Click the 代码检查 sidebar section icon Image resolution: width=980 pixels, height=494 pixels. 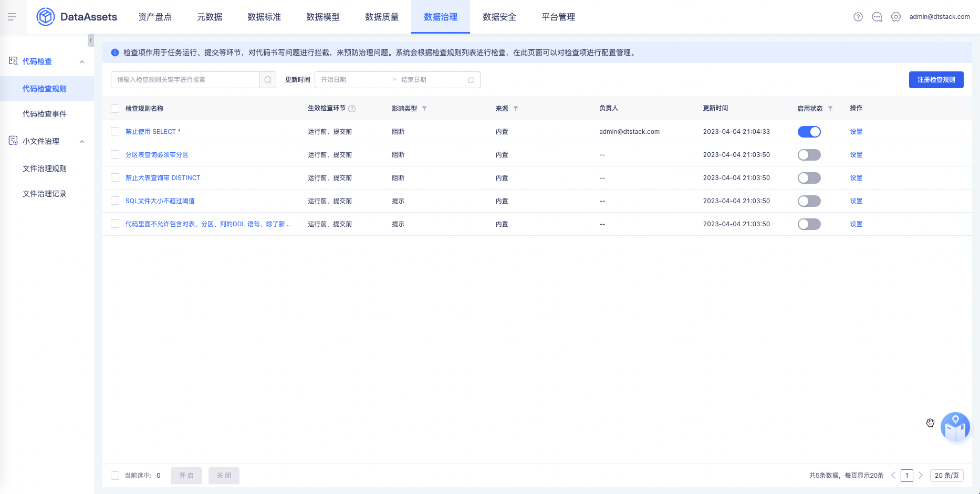[x=14, y=61]
